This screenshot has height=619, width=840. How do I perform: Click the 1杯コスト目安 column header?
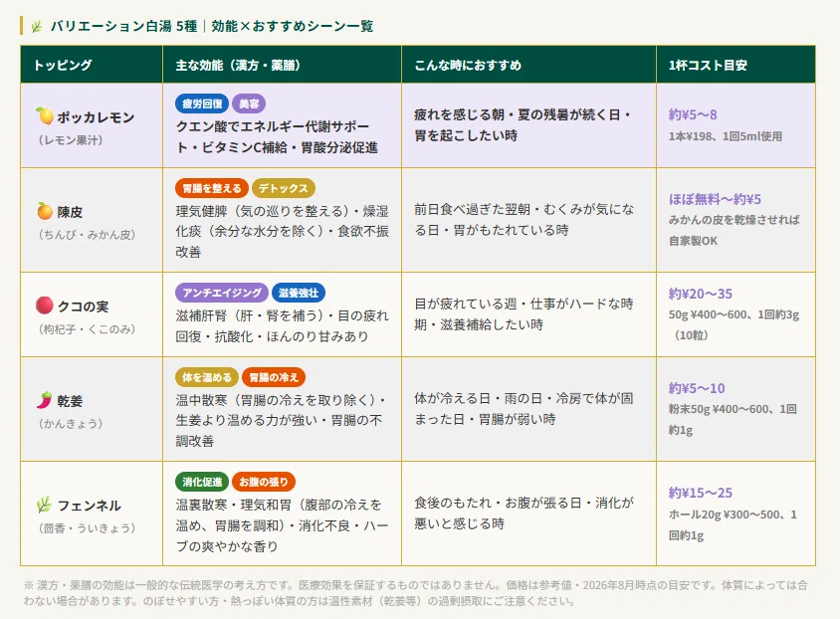click(x=735, y=65)
